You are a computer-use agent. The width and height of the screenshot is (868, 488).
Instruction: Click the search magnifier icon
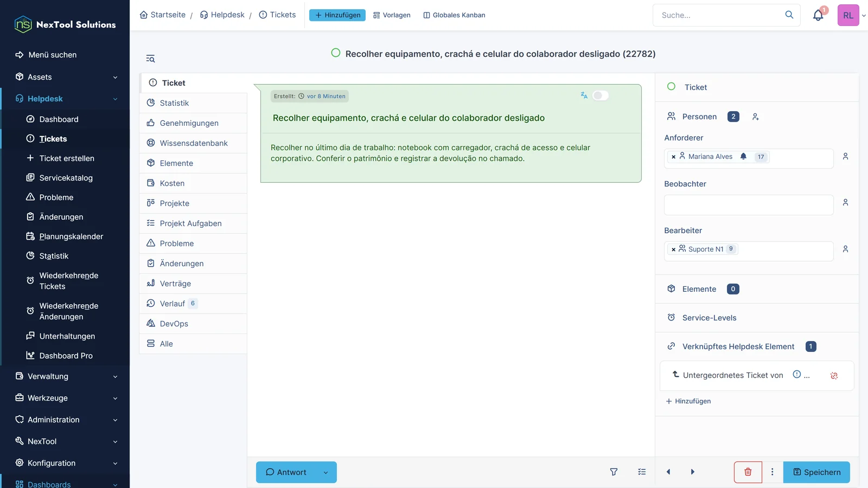click(x=789, y=15)
